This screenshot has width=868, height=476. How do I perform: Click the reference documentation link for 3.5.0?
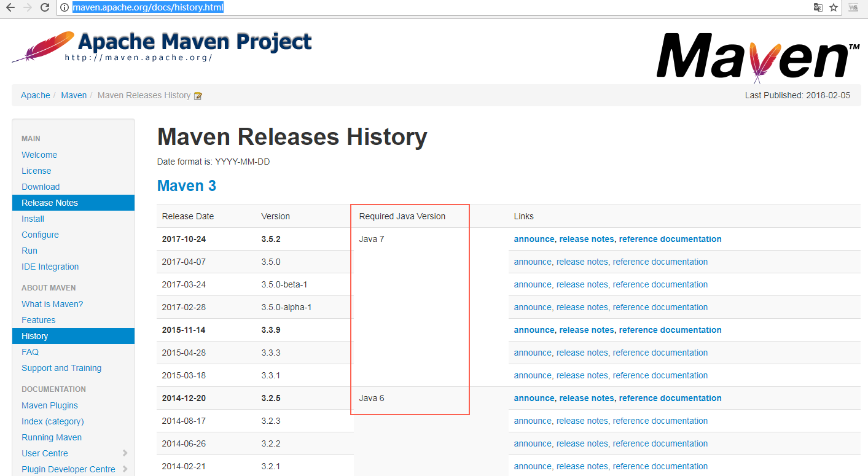click(x=660, y=262)
